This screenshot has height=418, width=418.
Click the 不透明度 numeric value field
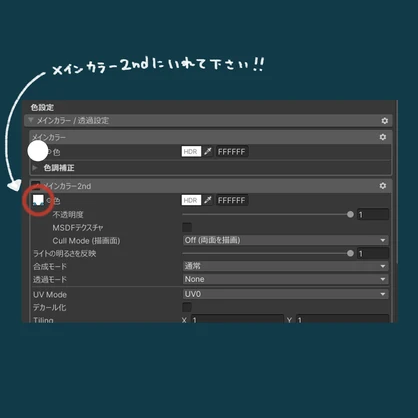coord(373,214)
